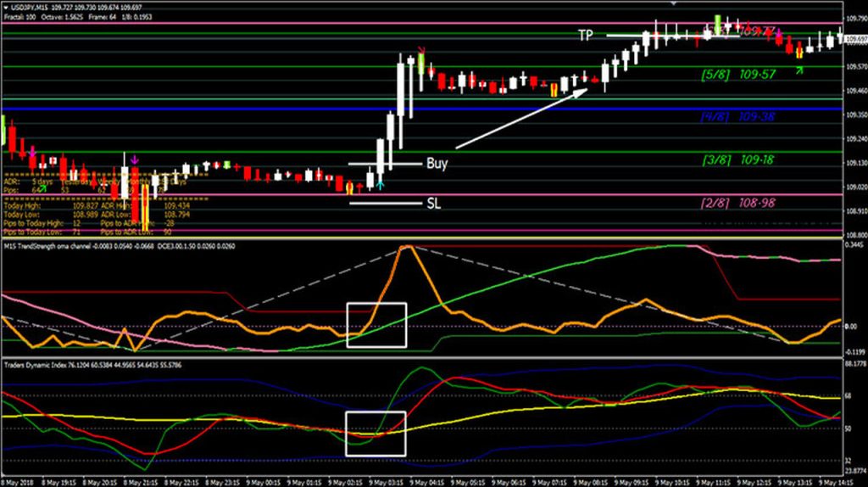Click the TP text label
Viewport: 868px width, 487px height.
586,35
